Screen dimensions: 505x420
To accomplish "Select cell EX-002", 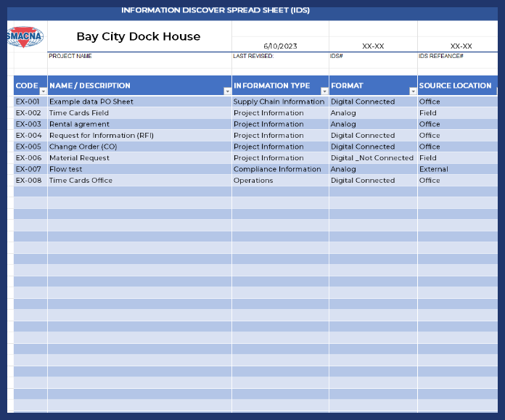I will [30, 113].
